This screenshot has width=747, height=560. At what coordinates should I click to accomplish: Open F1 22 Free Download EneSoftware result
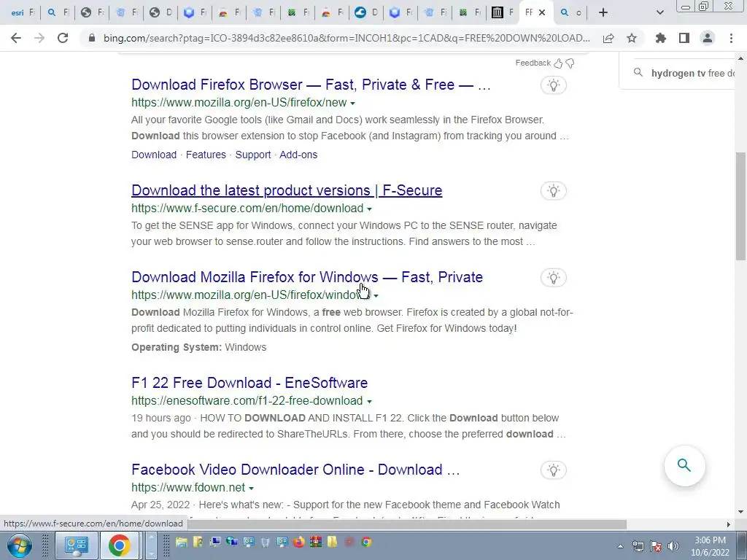pyautogui.click(x=249, y=383)
